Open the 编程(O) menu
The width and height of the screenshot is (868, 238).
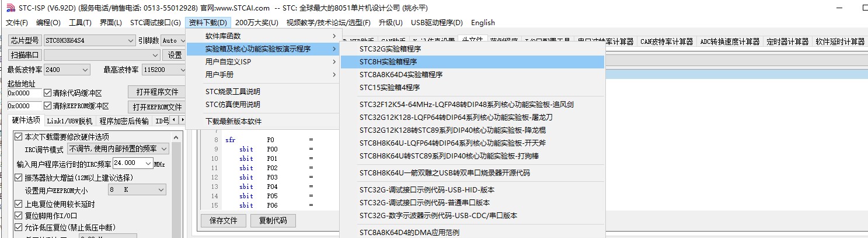pos(48,23)
